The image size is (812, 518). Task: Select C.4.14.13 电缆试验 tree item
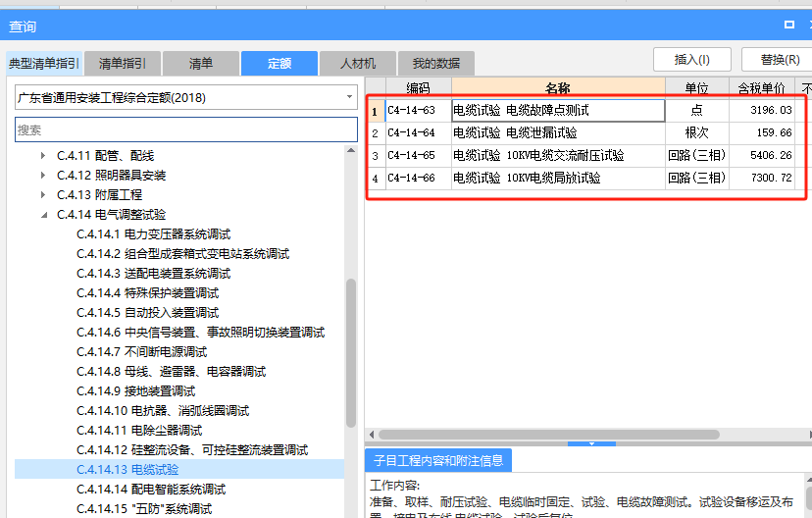point(127,470)
